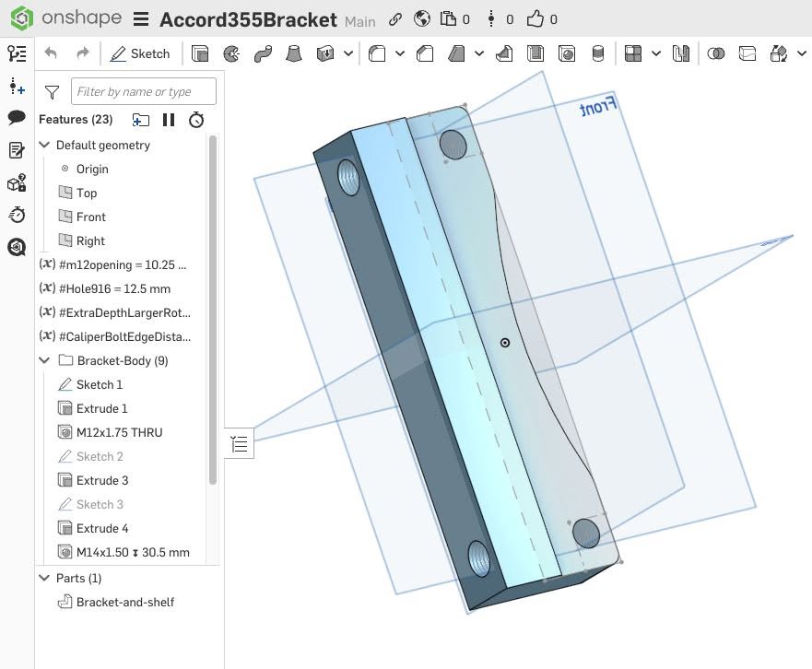Select the Bracket-and-shelf part
This screenshot has height=669, width=812.
click(124, 602)
